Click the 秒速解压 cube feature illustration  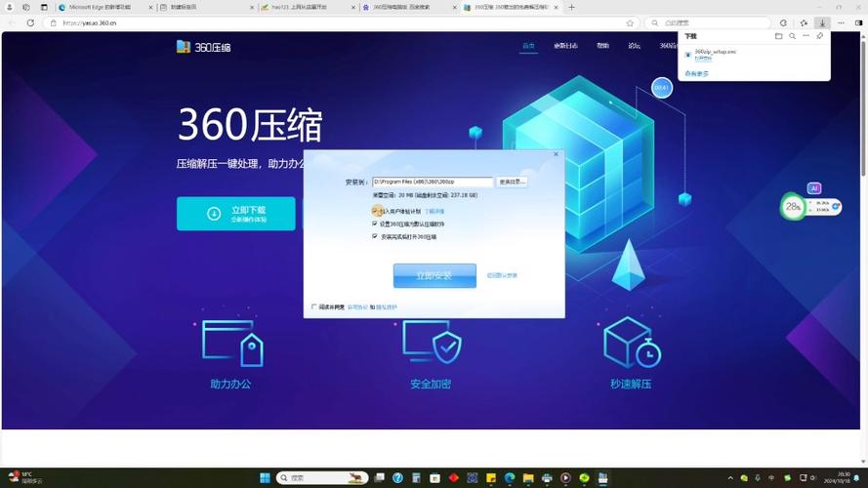[x=632, y=343]
